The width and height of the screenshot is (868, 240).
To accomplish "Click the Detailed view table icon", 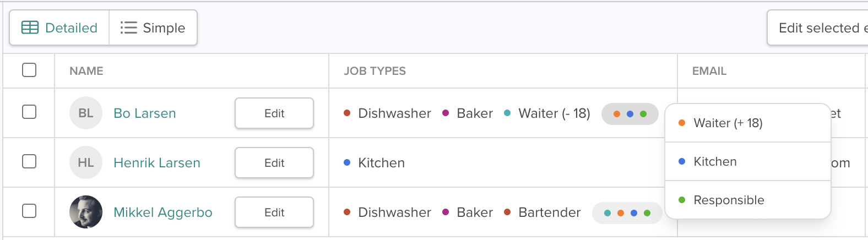I will click(x=30, y=28).
